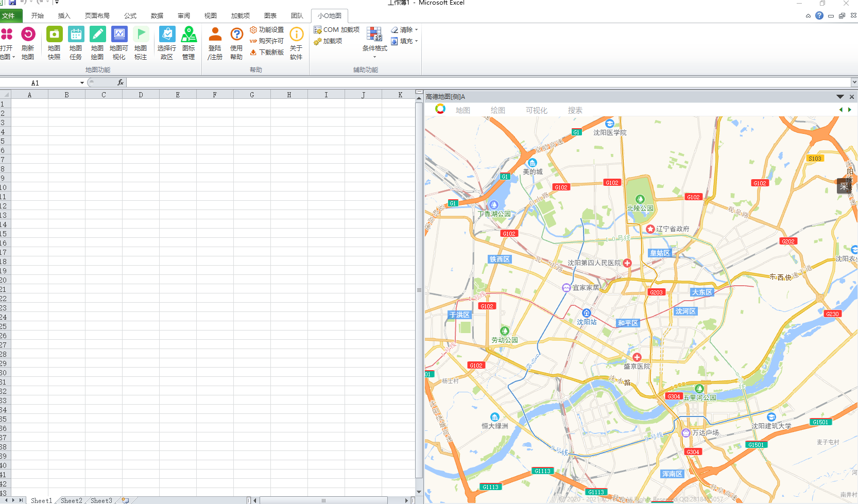858x504 pixels.
Task: Click the Select All corner cell
Action: 5,95
